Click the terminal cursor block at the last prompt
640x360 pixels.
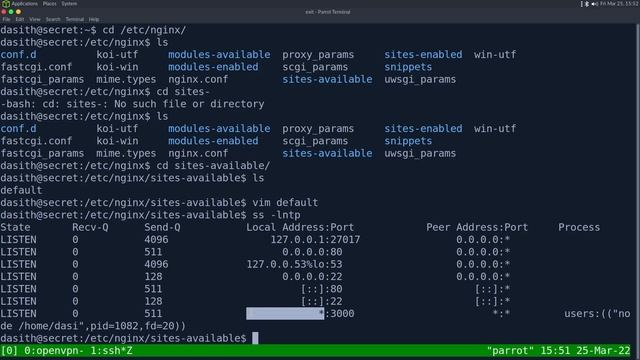(255, 338)
